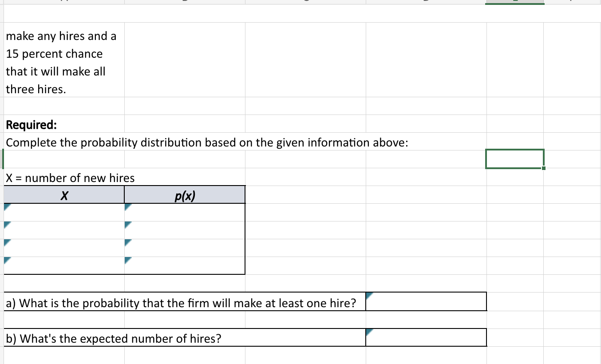Open the note on the first X value cell
This screenshot has height=364, width=601.
click(x=6, y=206)
